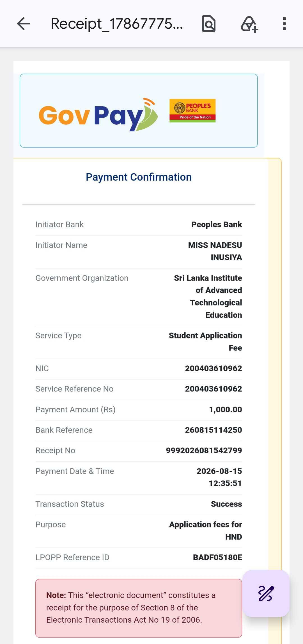Tap the add to Drive icon
The image size is (303, 644).
(x=249, y=24)
